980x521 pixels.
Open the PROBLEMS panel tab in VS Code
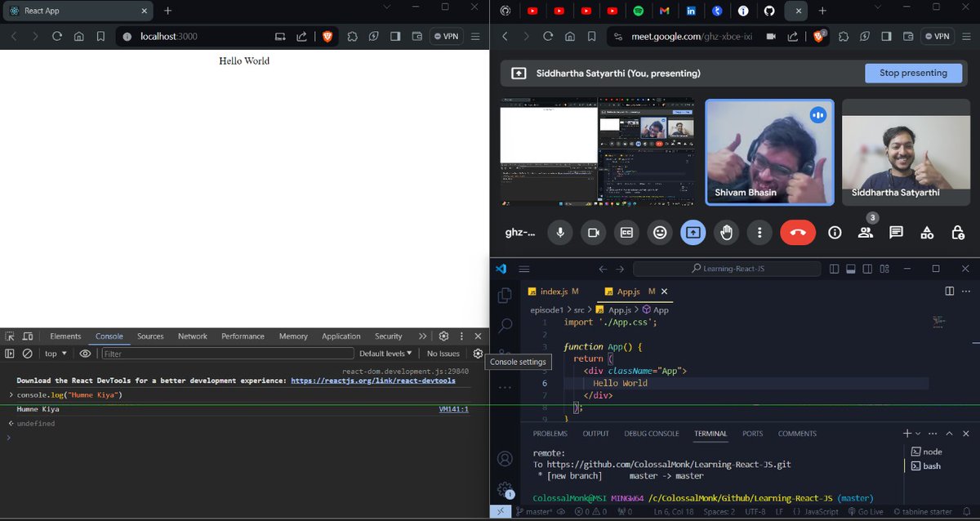pyautogui.click(x=550, y=434)
